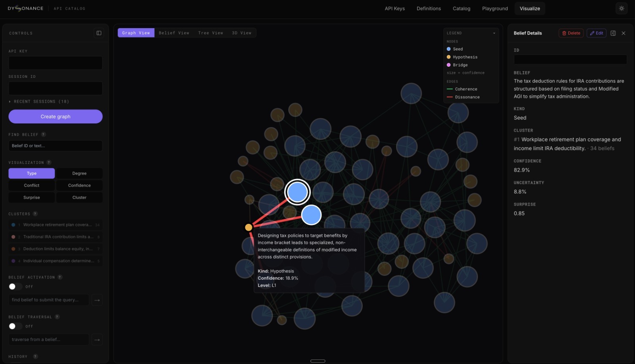Collapse the Controls sidebar panel icon
635x364 pixels.
pos(99,33)
